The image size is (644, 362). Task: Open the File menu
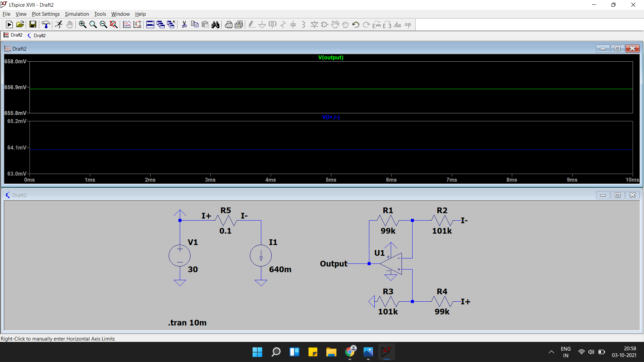[6, 14]
